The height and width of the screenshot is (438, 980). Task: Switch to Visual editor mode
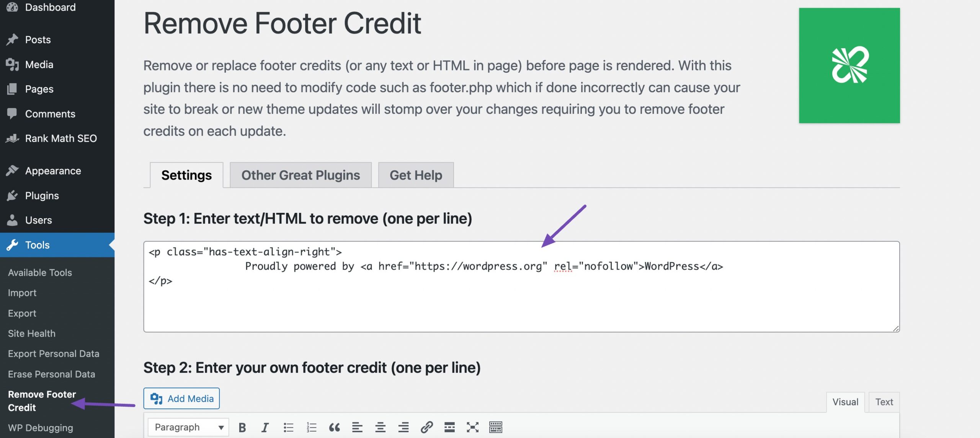pos(845,402)
